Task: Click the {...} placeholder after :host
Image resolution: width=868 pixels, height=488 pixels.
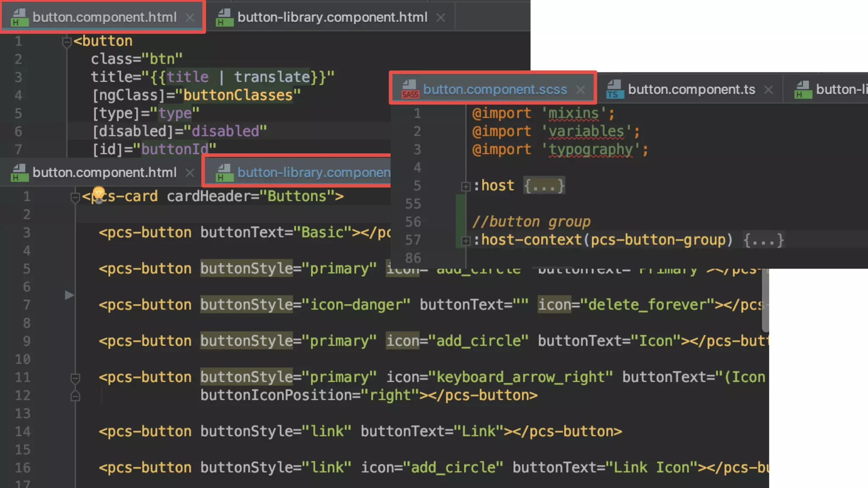Action: click(544, 186)
